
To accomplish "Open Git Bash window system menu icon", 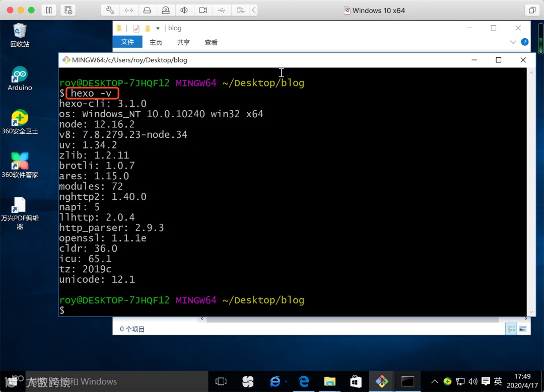I will [x=66, y=60].
